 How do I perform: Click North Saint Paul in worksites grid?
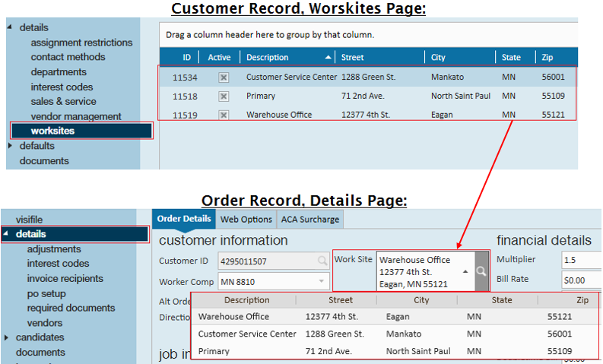pyautogui.click(x=461, y=96)
